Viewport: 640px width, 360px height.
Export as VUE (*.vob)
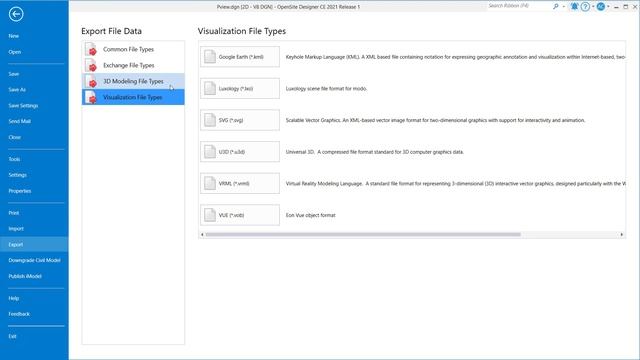tap(240, 215)
